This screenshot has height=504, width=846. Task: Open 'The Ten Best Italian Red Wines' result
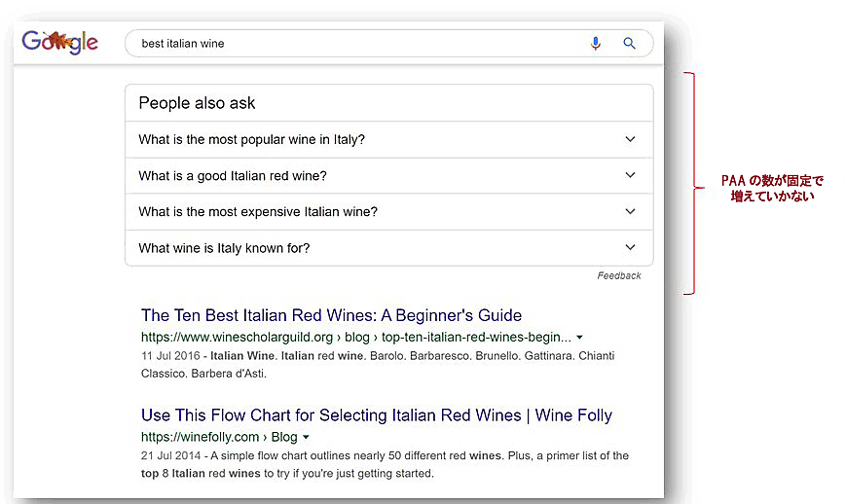(x=331, y=315)
